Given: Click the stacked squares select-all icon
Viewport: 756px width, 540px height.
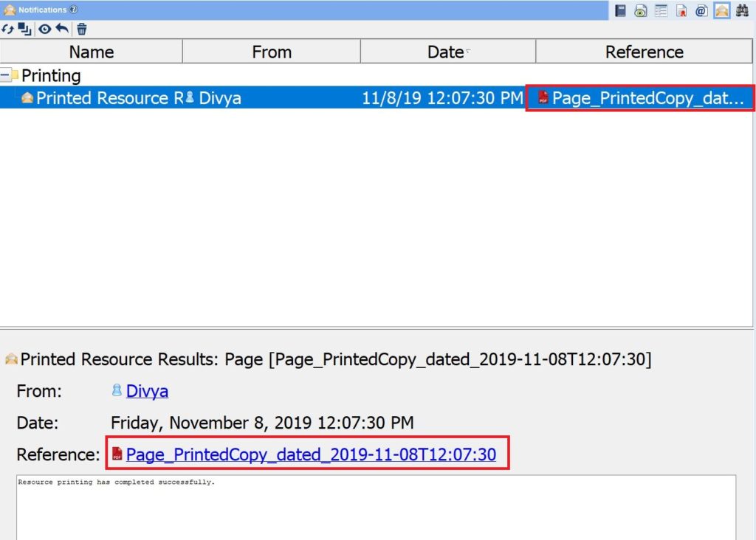Looking at the screenshot, I should click(x=25, y=29).
